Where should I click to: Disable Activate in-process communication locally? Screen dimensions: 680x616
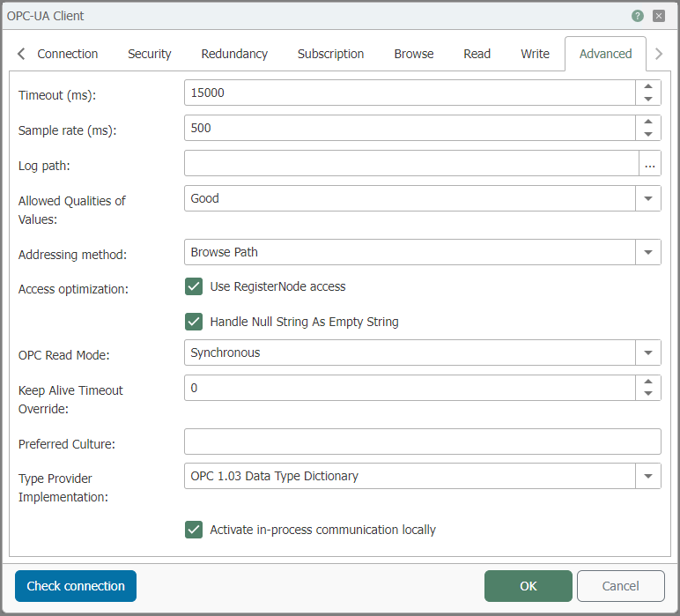click(x=194, y=530)
